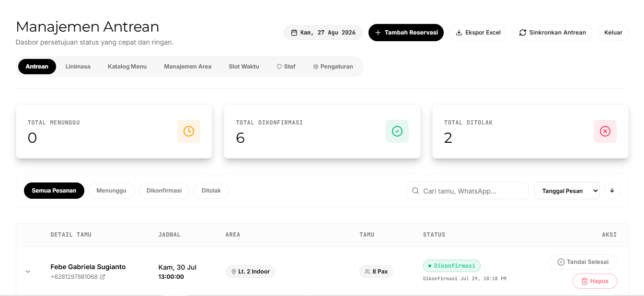Click the plus icon on Tambah Reservasi
This screenshot has width=644, height=296.
(x=378, y=33)
